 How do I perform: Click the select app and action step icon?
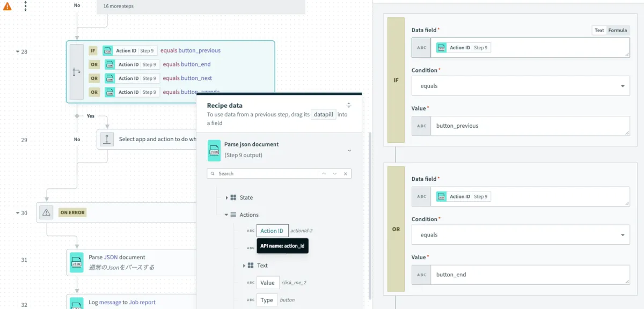[x=107, y=139]
